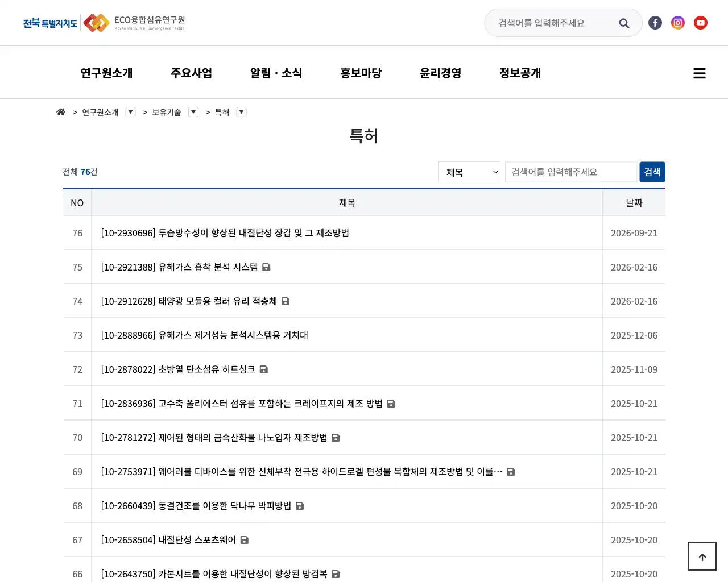
Task: Click the 2026-09-21 date cell
Action: [x=634, y=233]
